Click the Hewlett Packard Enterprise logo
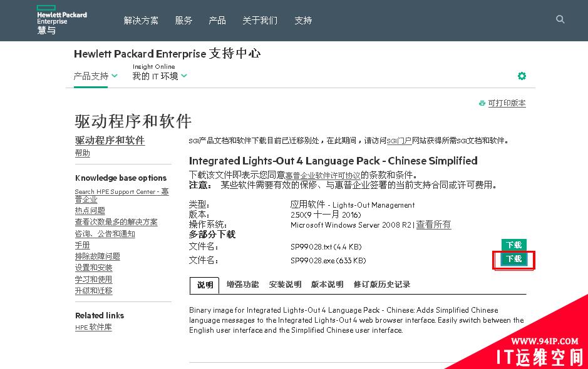Image resolution: width=588 pixels, height=369 pixels. (62, 20)
